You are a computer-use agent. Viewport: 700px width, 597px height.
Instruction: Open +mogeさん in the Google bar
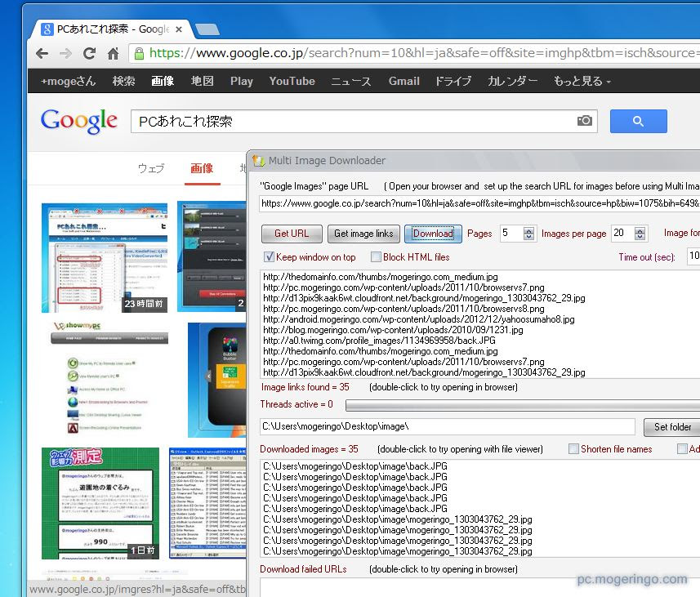click(x=68, y=81)
